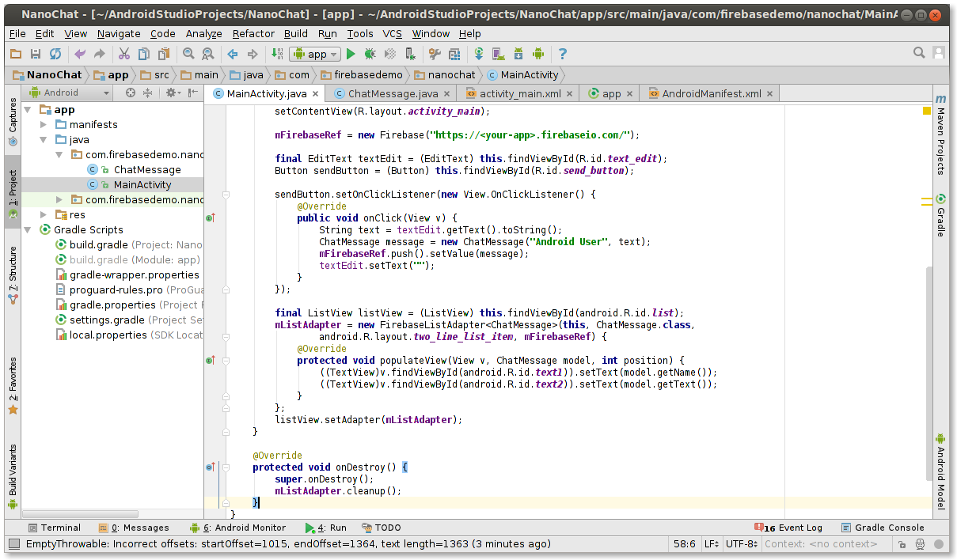The image size is (957, 560).
Task: Open SDK Manager download icon
Action: [x=518, y=54]
